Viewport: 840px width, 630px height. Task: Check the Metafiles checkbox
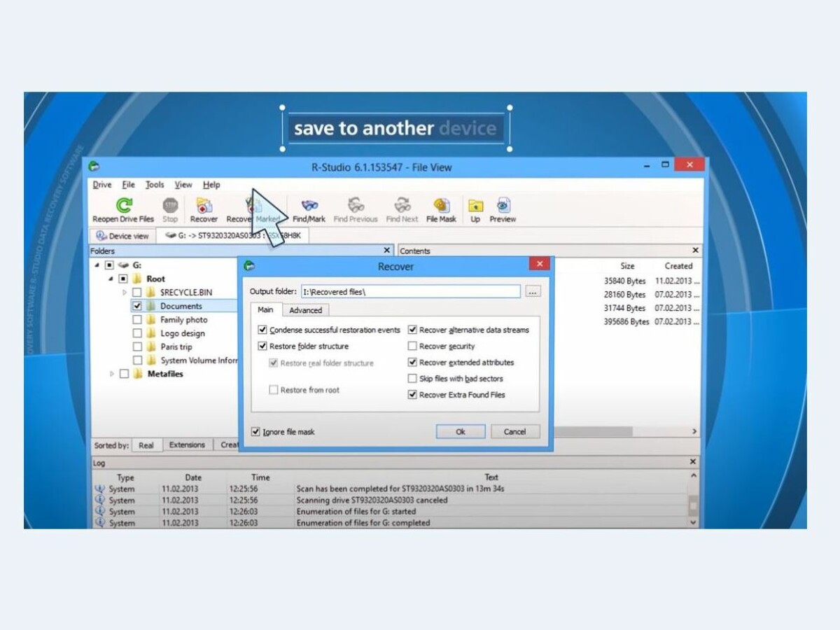point(124,374)
